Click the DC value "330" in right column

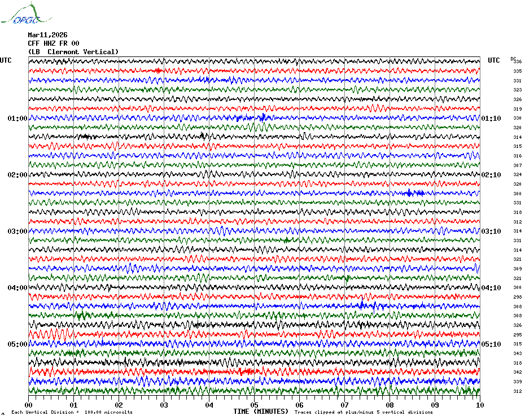click(x=518, y=118)
